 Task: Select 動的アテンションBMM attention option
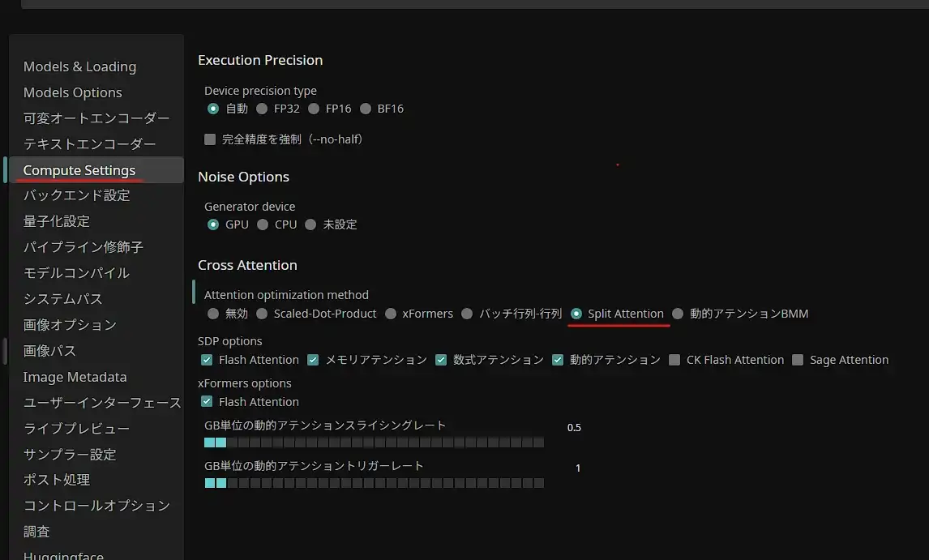coord(679,314)
